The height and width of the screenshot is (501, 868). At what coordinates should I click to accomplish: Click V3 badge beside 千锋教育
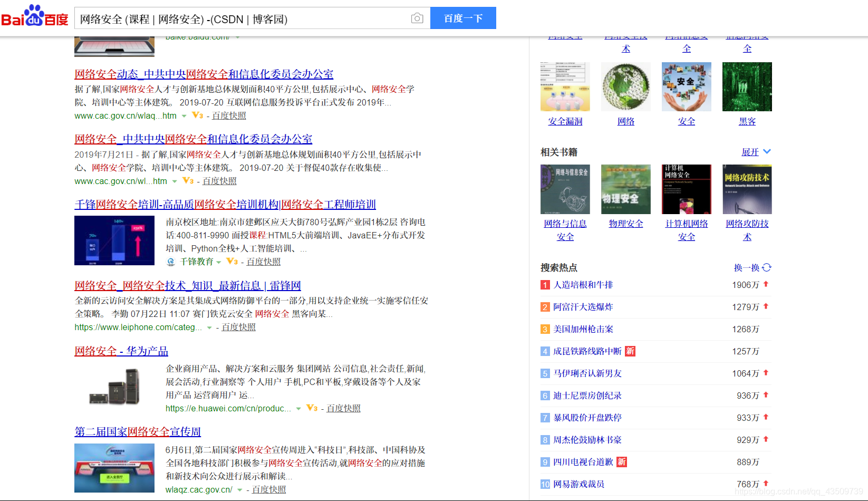pyautogui.click(x=232, y=262)
